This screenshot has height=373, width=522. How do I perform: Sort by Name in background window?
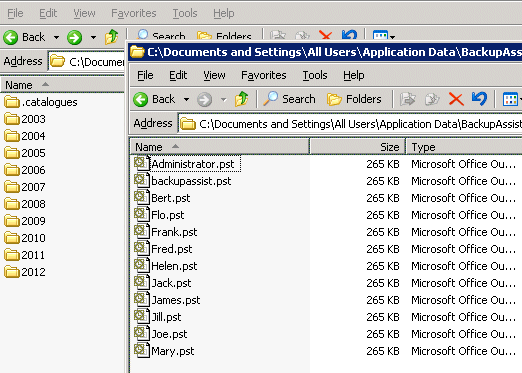(63, 85)
